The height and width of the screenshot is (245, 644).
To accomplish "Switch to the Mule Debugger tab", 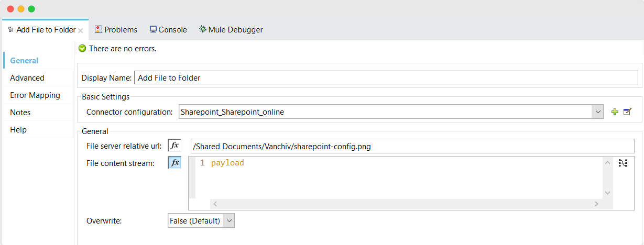I will click(231, 30).
